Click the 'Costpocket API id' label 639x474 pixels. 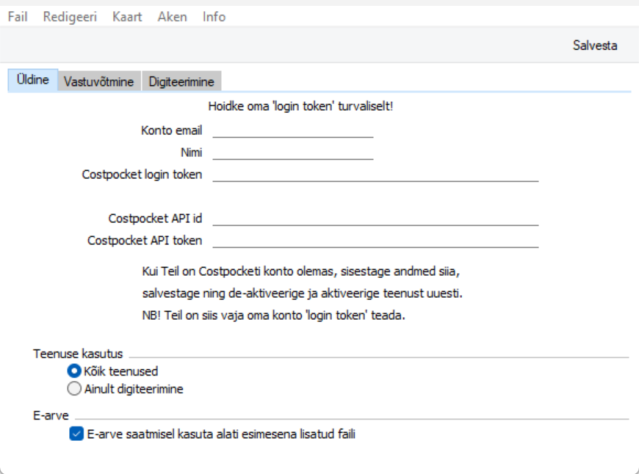pyautogui.click(x=155, y=219)
